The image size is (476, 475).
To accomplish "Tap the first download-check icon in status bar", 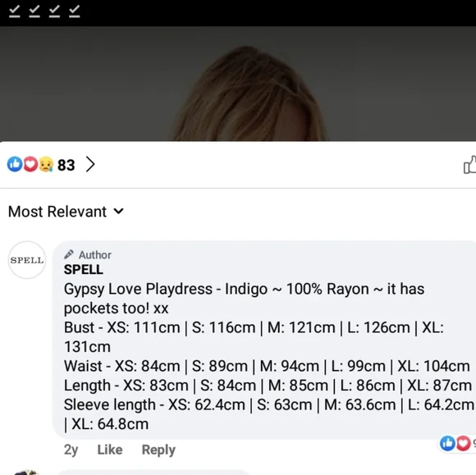I will coord(14,11).
